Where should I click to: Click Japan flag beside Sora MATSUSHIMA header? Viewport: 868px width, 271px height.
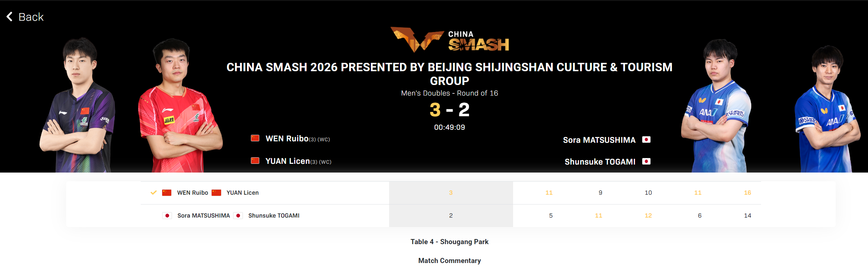click(646, 139)
